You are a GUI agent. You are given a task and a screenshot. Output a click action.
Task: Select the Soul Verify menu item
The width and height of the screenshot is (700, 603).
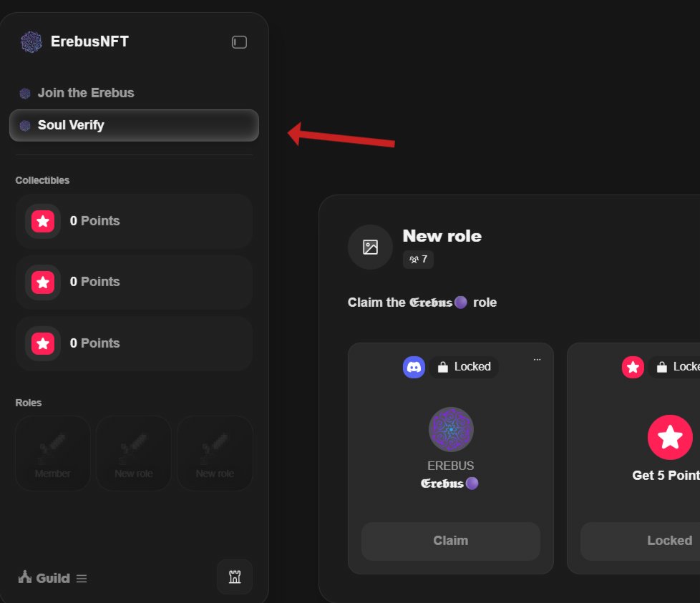click(x=134, y=125)
